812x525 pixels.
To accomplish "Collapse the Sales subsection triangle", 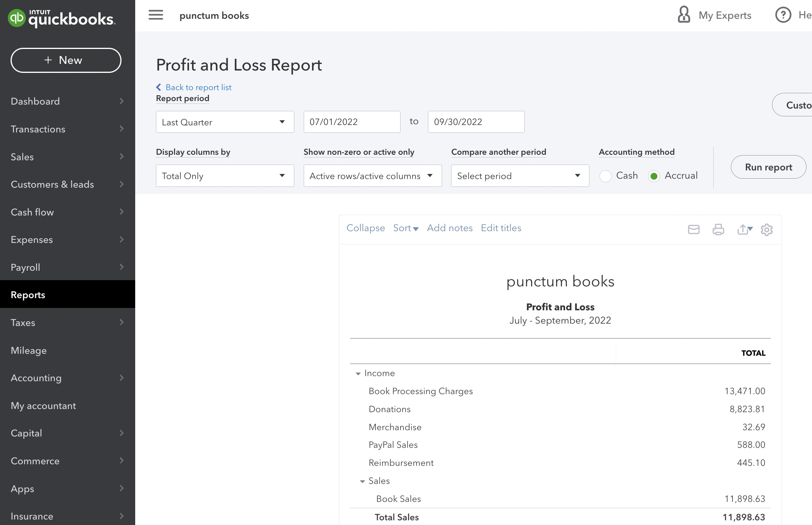I will click(362, 482).
